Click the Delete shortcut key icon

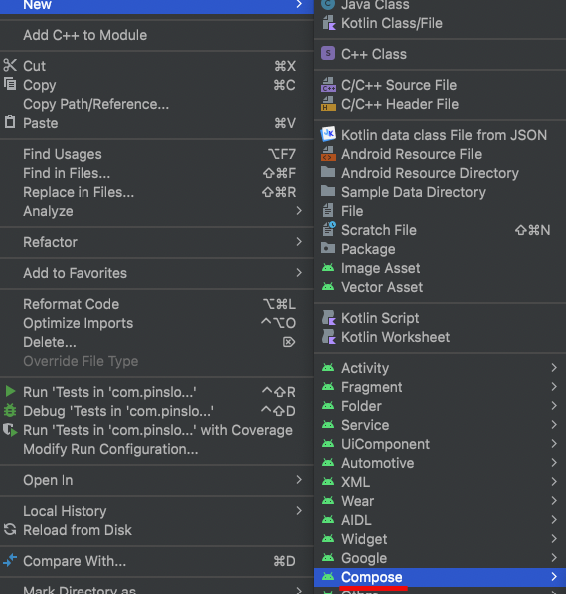point(289,342)
